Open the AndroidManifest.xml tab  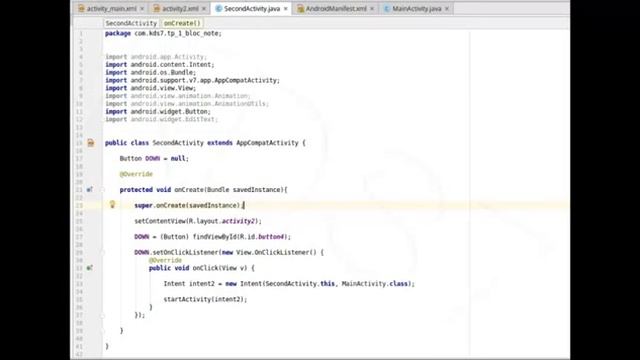(x=336, y=9)
